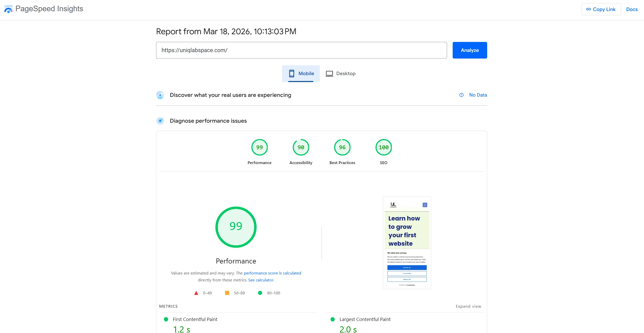This screenshot has height=333, width=644.
Task: Click the mobile phone icon in Mobile tab
Action: 291,74
